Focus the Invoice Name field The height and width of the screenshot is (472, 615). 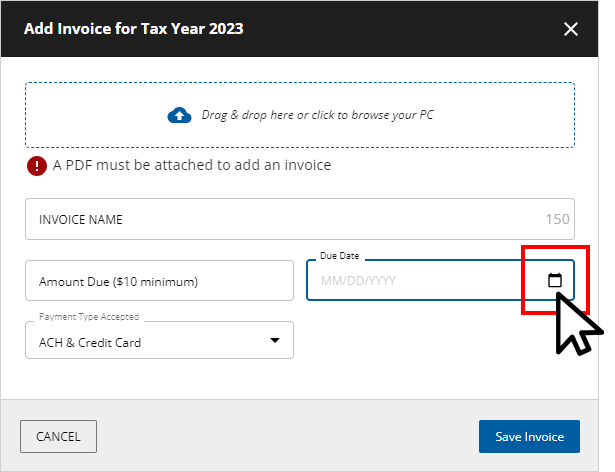pos(280,219)
